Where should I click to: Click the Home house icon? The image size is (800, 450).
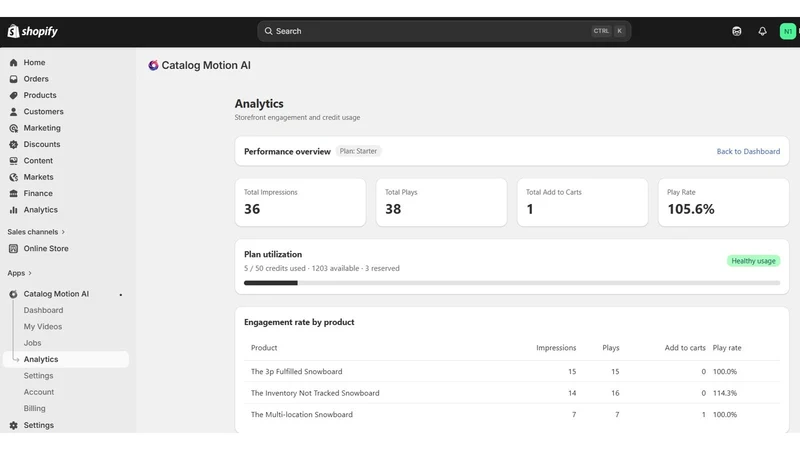click(13, 62)
